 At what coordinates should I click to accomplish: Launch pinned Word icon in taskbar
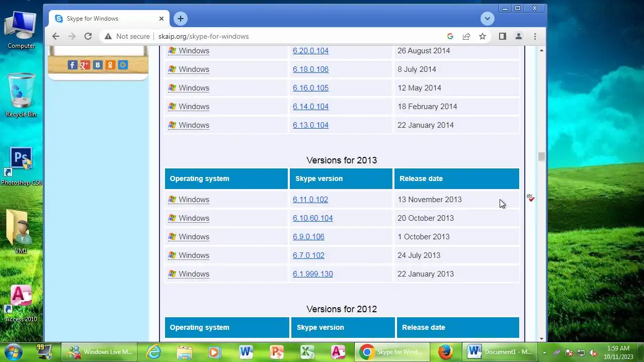click(x=246, y=352)
